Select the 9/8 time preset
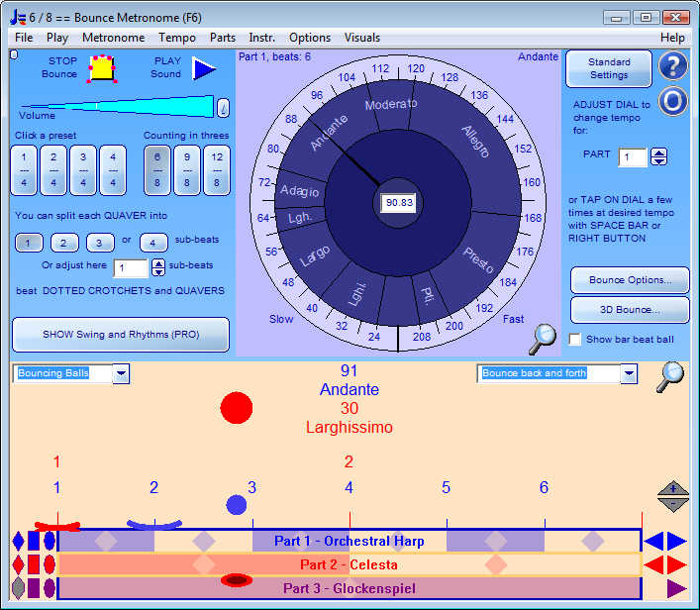This screenshot has height=610, width=700. [x=187, y=170]
